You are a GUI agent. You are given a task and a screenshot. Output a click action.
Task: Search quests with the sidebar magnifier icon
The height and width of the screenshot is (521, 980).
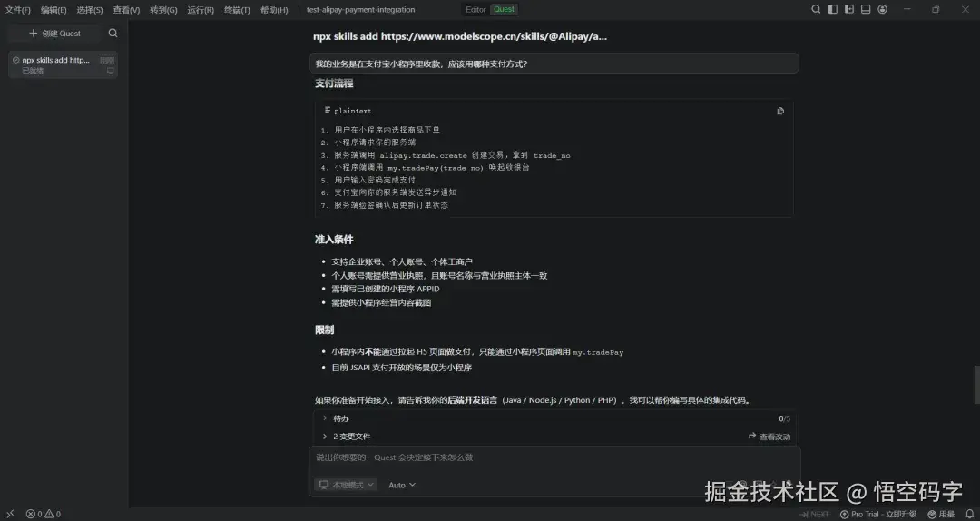113,34
